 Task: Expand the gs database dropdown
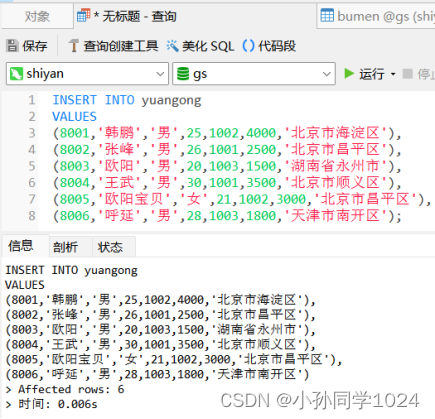(327, 74)
